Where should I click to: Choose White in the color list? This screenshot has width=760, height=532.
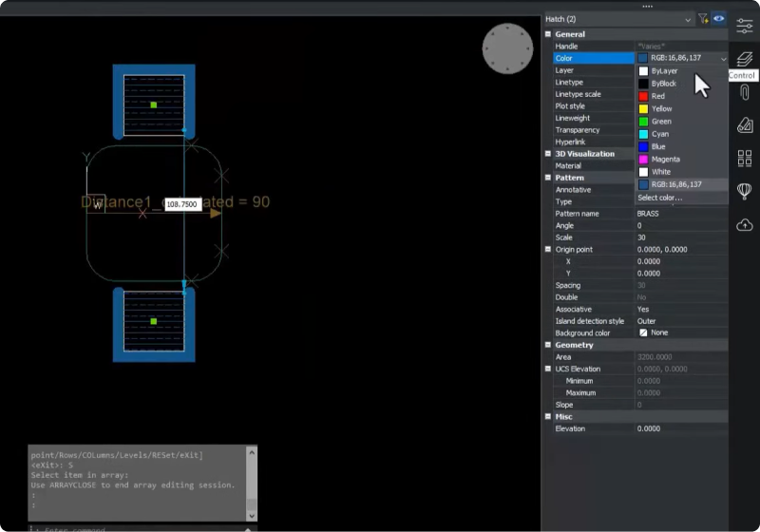tap(681, 172)
